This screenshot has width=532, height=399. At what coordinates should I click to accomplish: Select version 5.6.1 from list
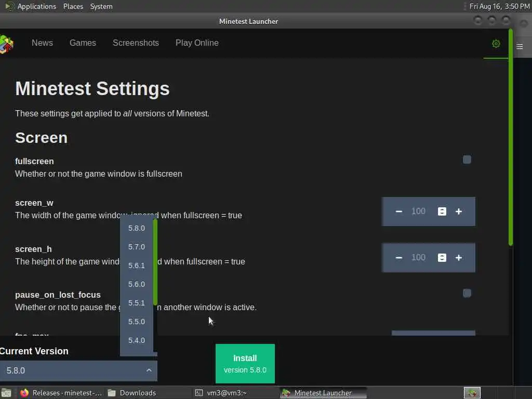[x=137, y=265]
